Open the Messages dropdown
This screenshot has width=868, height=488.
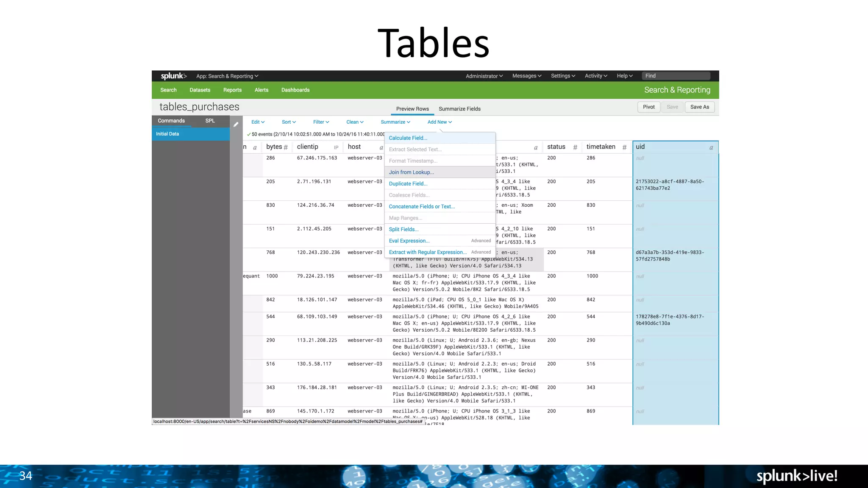coord(527,76)
